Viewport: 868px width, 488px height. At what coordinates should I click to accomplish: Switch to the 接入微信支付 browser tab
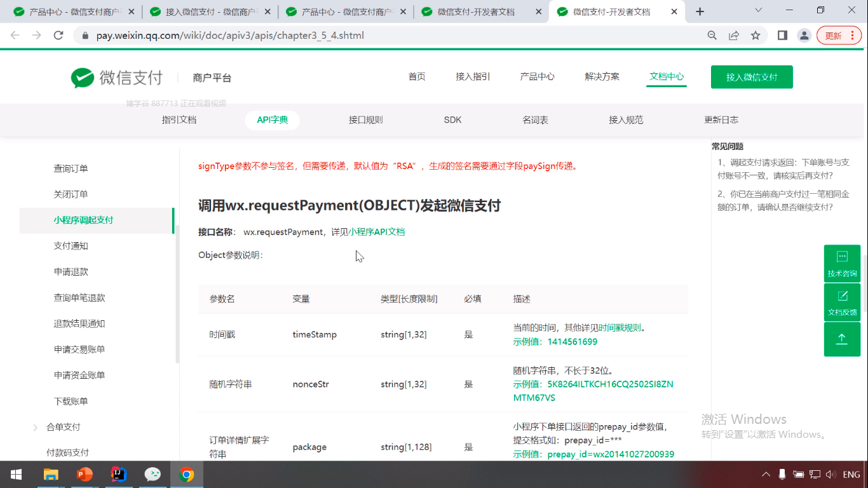click(210, 12)
